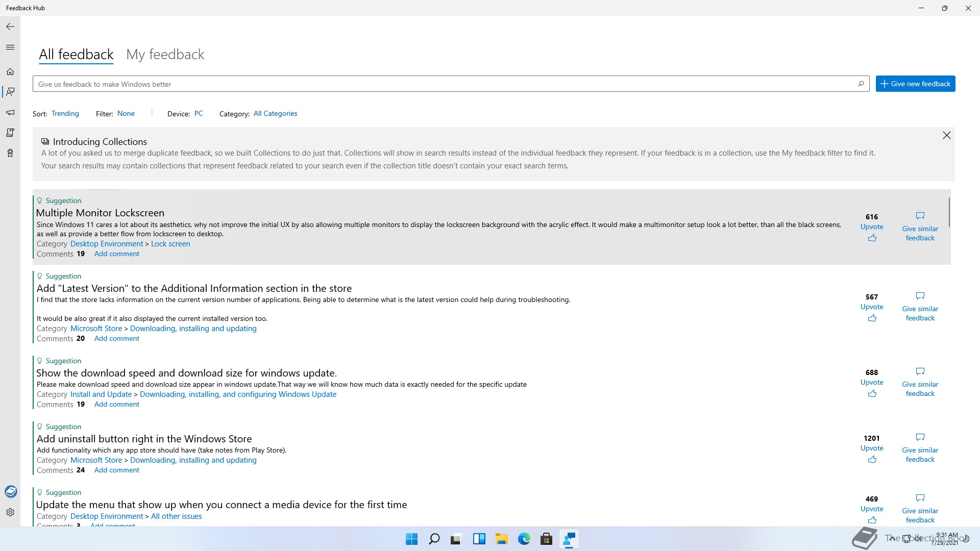Open Add uninstall button in Windows Store title
Screen dimensions: 980x551
[144, 439]
